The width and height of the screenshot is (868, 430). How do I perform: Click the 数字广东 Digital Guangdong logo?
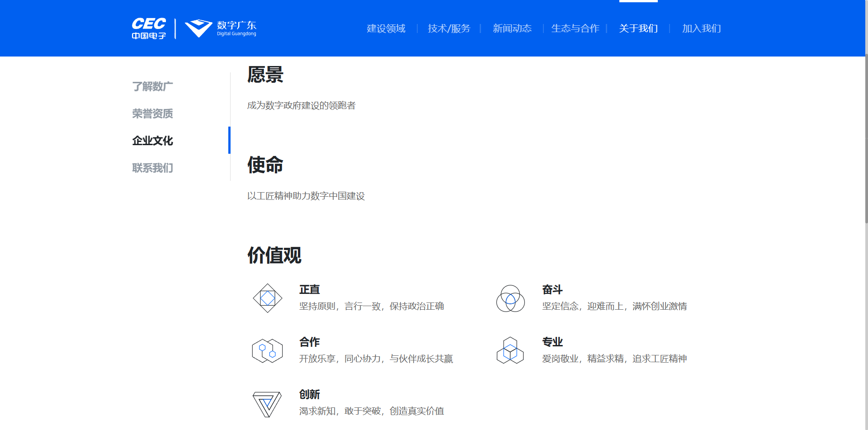[221, 28]
